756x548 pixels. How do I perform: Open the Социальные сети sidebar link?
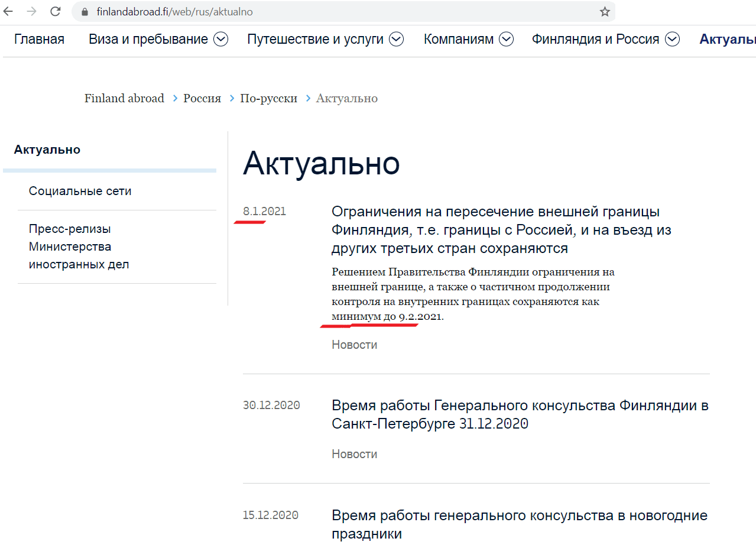(x=80, y=190)
